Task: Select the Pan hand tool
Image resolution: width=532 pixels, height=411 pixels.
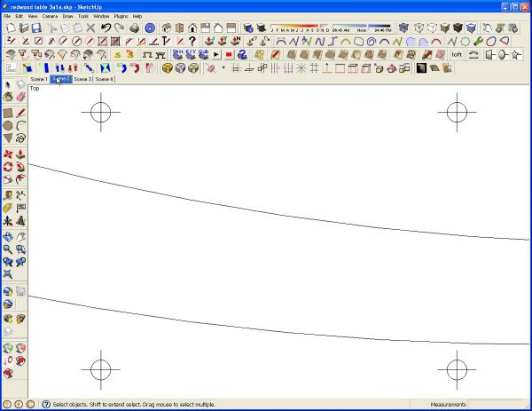Action: (20, 237)
